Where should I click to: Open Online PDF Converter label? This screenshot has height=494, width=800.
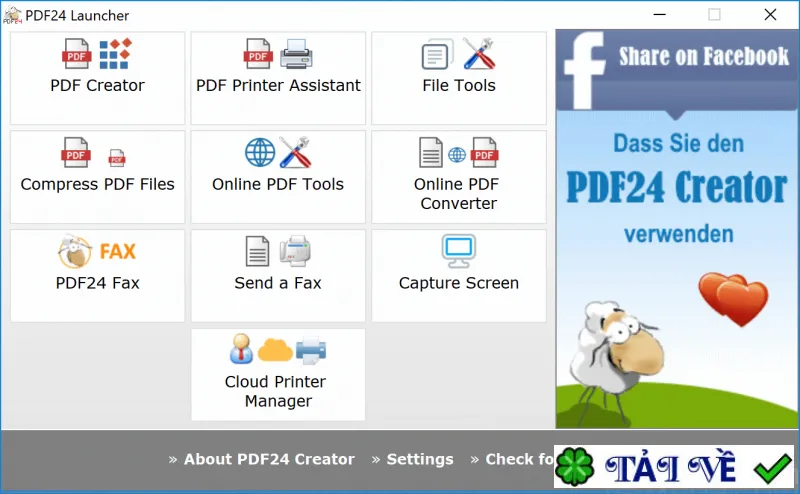click(x=457, y=194)
